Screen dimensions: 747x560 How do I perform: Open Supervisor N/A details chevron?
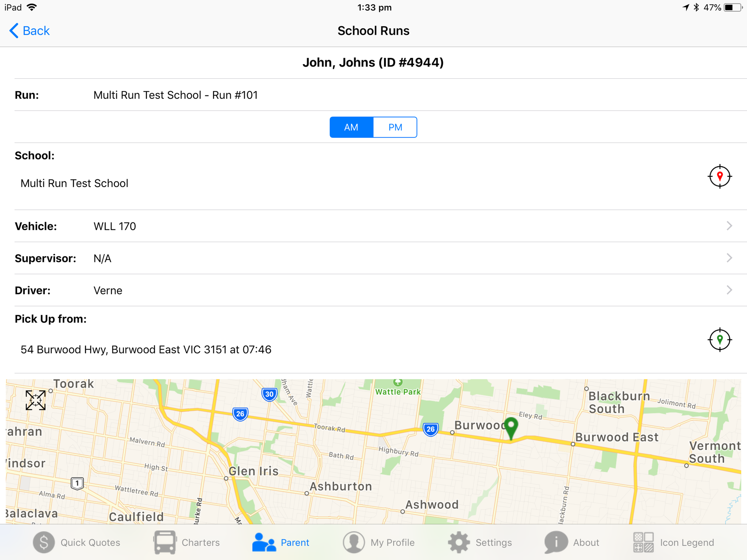730,258
